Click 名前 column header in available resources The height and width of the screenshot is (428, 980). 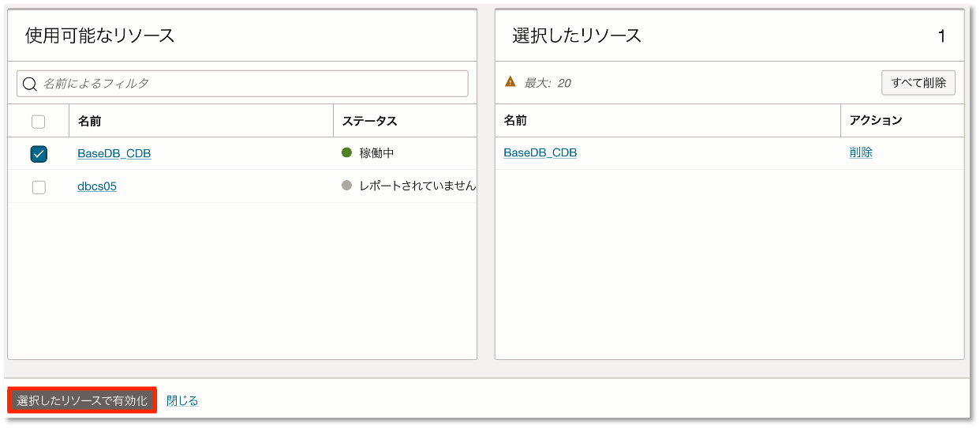click(x=89, y=121)
